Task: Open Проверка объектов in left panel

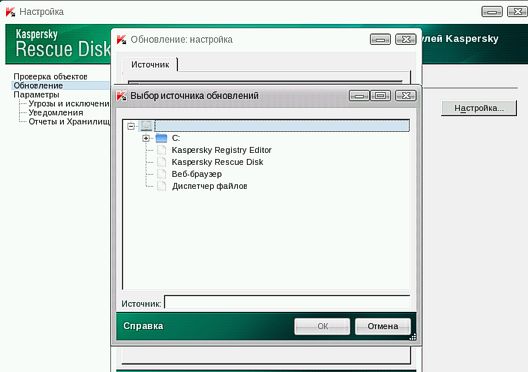Action: 51,76
